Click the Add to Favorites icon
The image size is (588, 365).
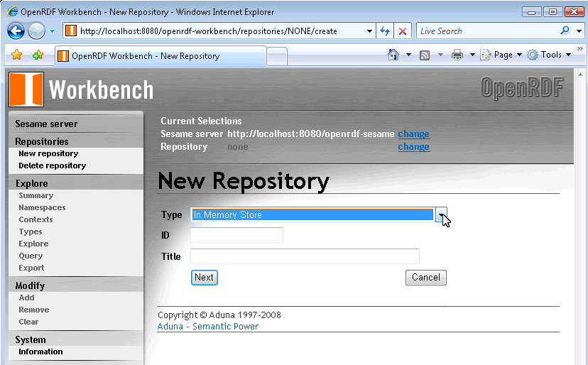point(38,55)
